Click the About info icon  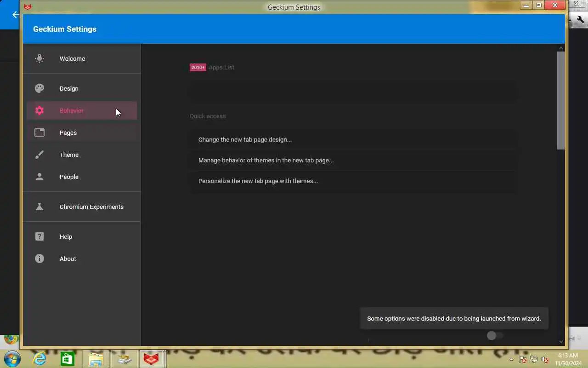[x=40, y=259]
